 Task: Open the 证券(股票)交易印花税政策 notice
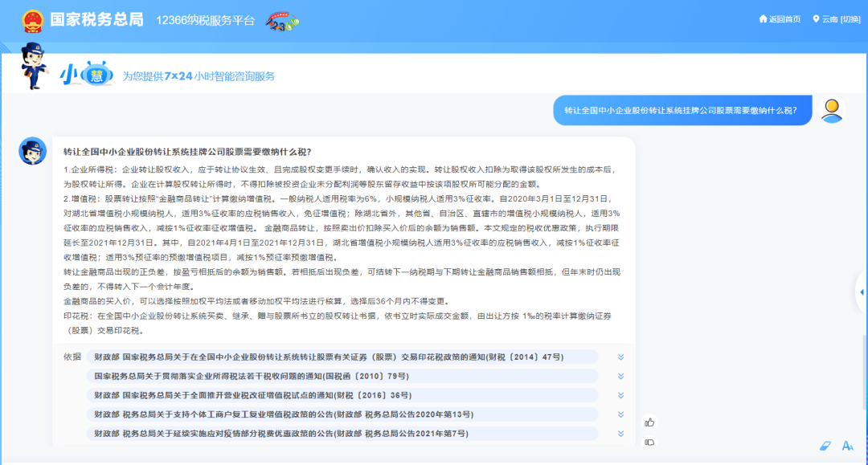342,357
